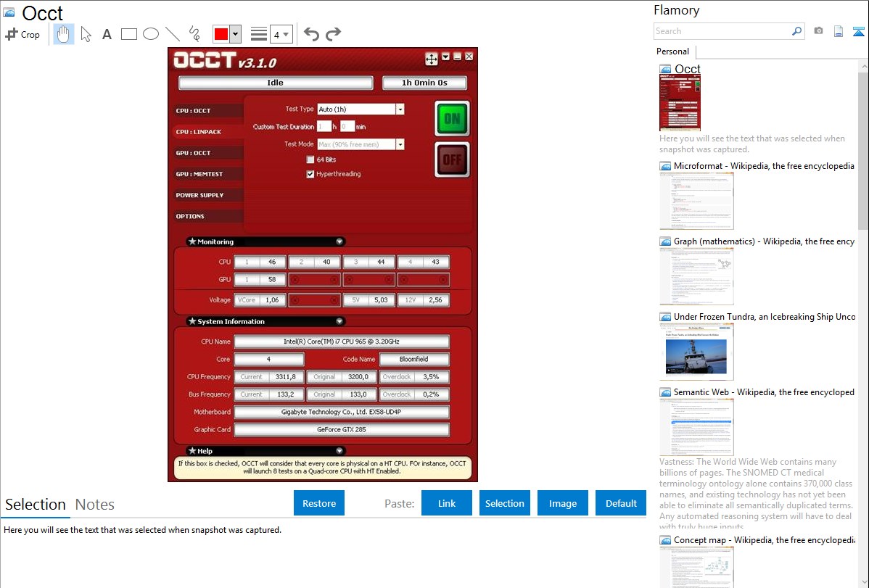Select the ellipse drawing tool
The height and width of the screenshot is (588, 869).
click(151, 34)
